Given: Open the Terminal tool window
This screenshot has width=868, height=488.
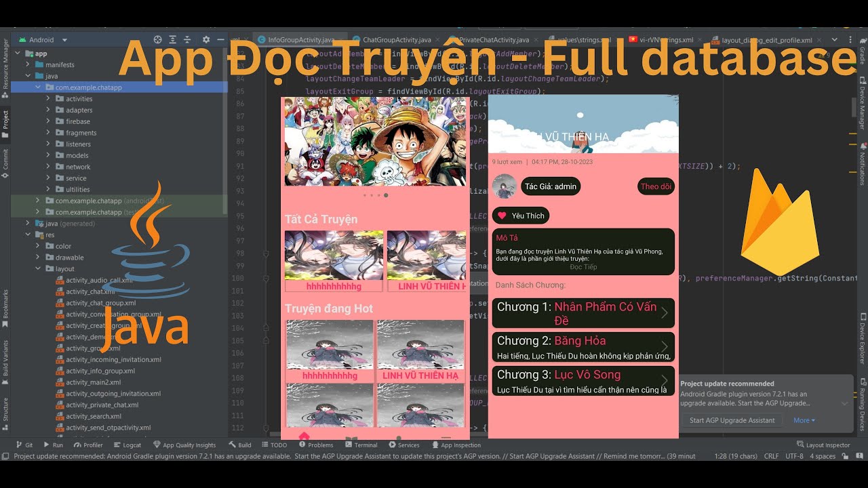Looking at the screenshot, I should 361,445.
